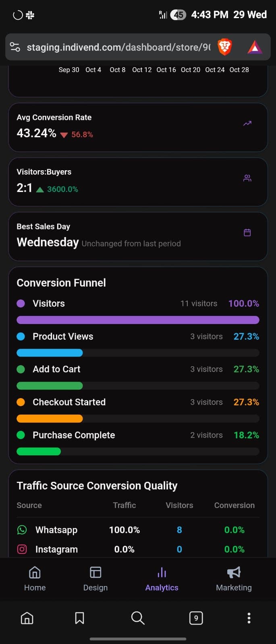
Task: Toggle the Add to Cart green dot
Action: coord(21,369)
